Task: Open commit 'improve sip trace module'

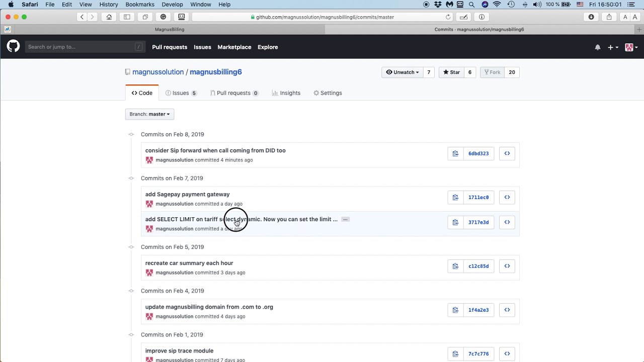Action: pos(179,350)
